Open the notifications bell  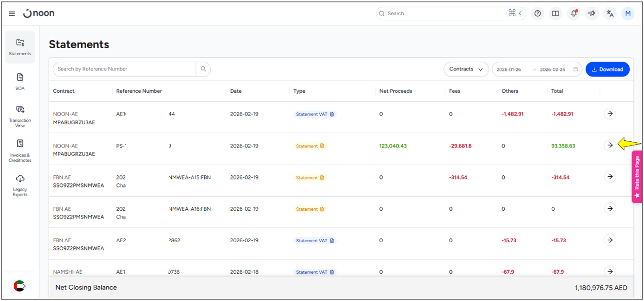click(574, 14)
